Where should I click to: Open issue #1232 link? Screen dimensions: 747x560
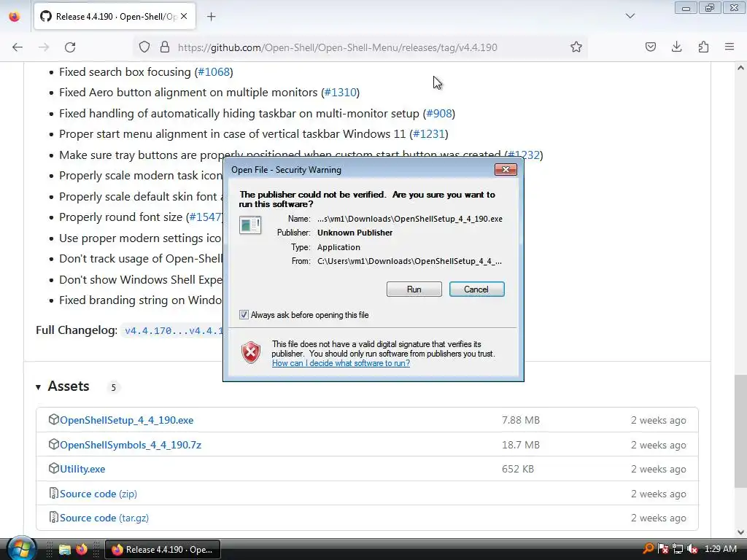pos(524,155)
